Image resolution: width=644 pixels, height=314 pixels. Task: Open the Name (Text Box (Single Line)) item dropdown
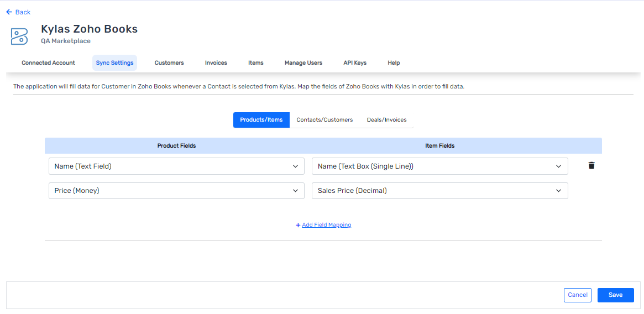coord(440,166)
